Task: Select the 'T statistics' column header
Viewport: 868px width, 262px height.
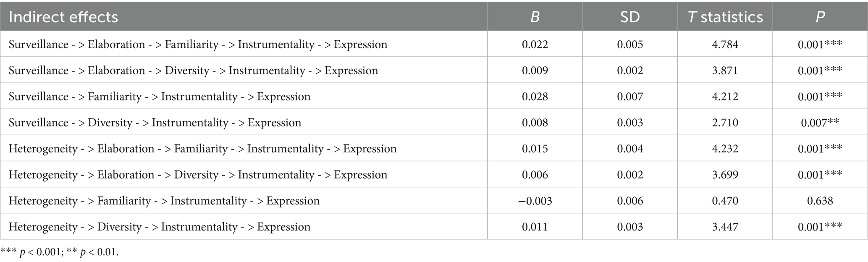Action: tap(725, 17)
